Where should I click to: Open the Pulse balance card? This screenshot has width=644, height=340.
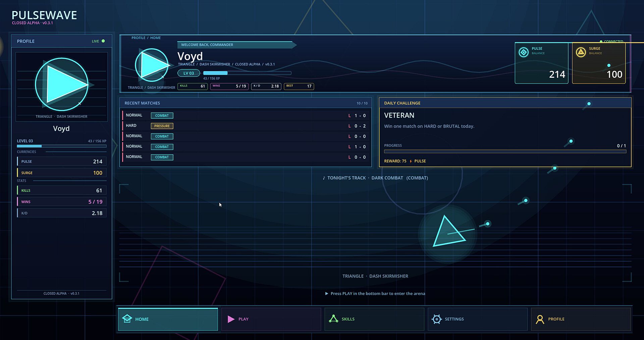point(541,63)
